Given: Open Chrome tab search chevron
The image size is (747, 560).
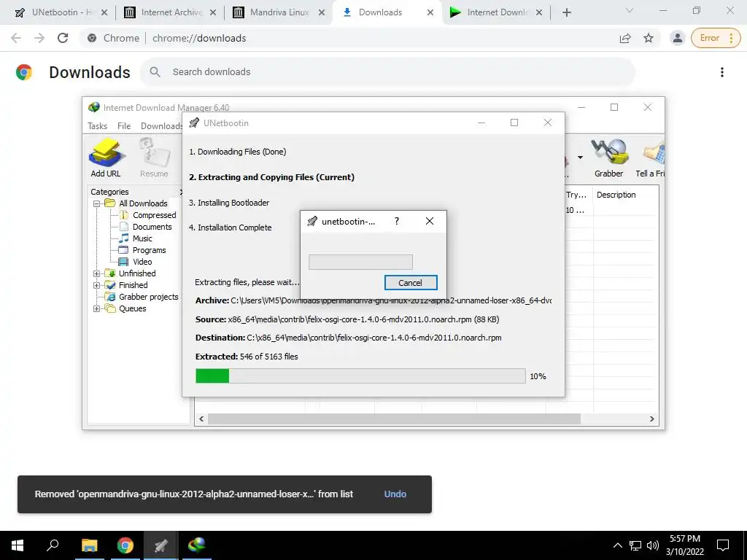Looking at the screenshot, I should [630, 10].
